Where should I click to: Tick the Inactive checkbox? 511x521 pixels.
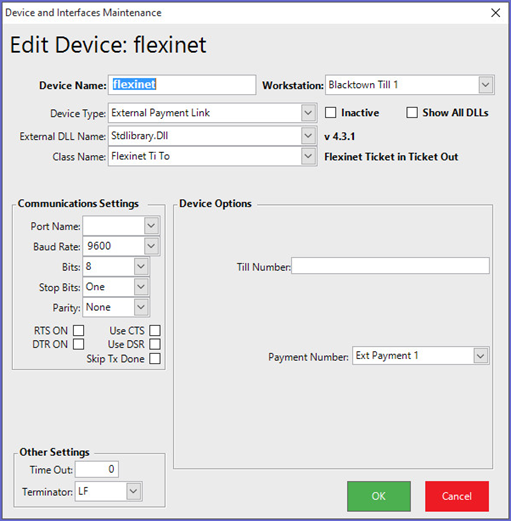[330, 113]
